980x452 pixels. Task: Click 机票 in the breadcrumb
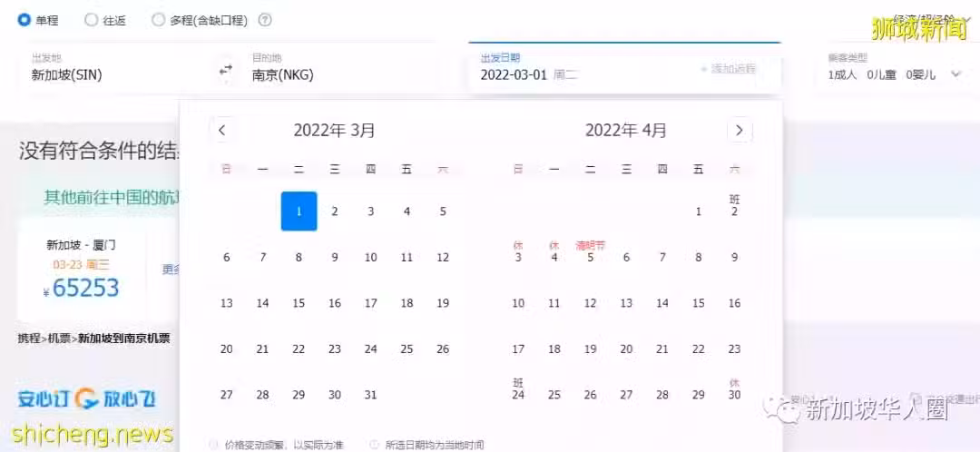tap(59, 339)
